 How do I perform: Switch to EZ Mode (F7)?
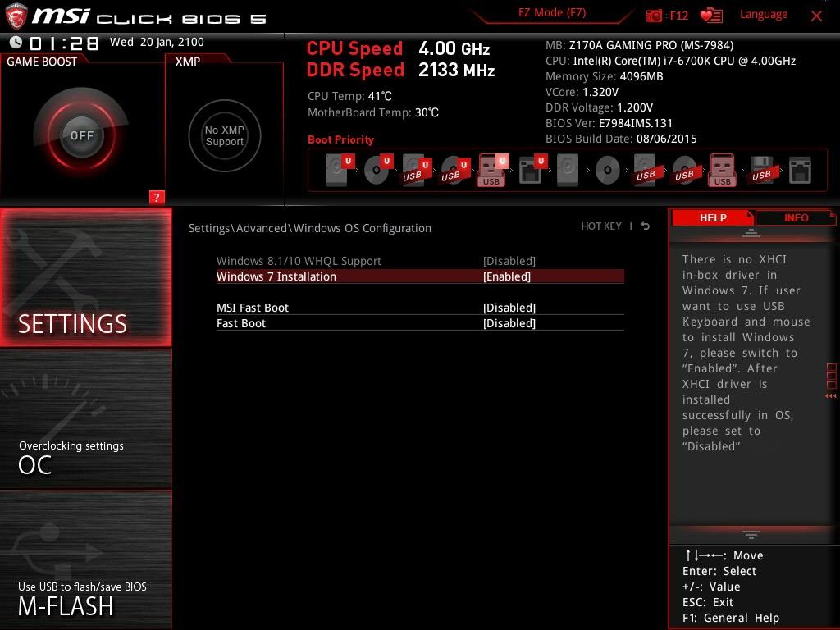552,13
